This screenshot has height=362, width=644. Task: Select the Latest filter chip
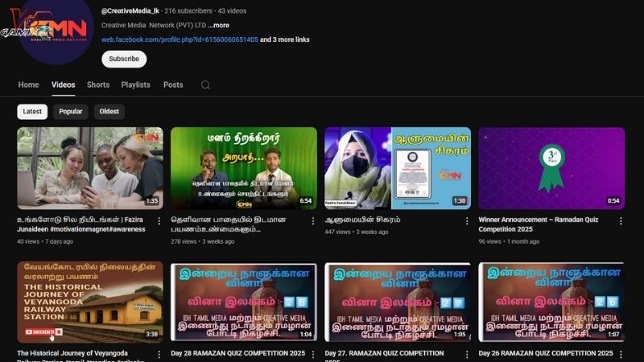pyautogui.click(x=32, y=112)
